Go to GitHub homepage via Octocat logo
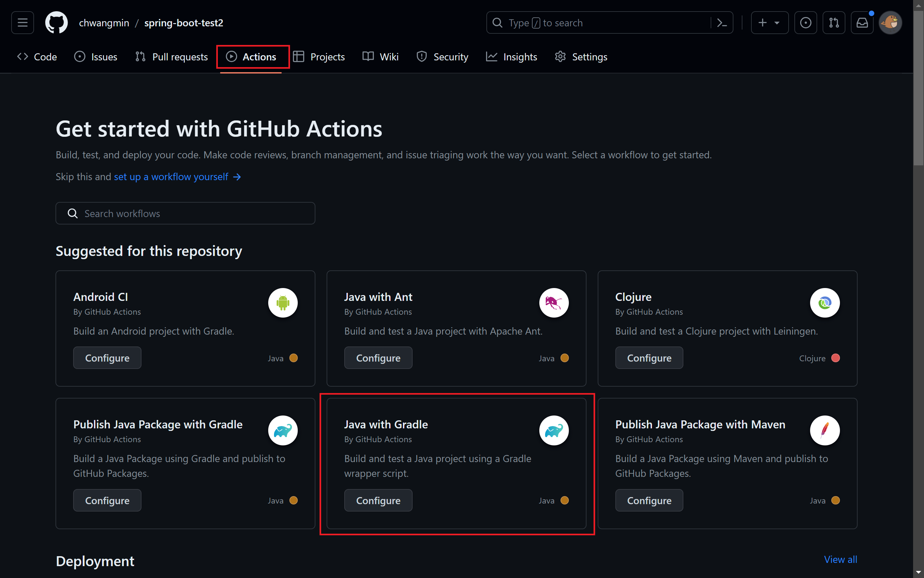924x578 pixels. (56, 22)
